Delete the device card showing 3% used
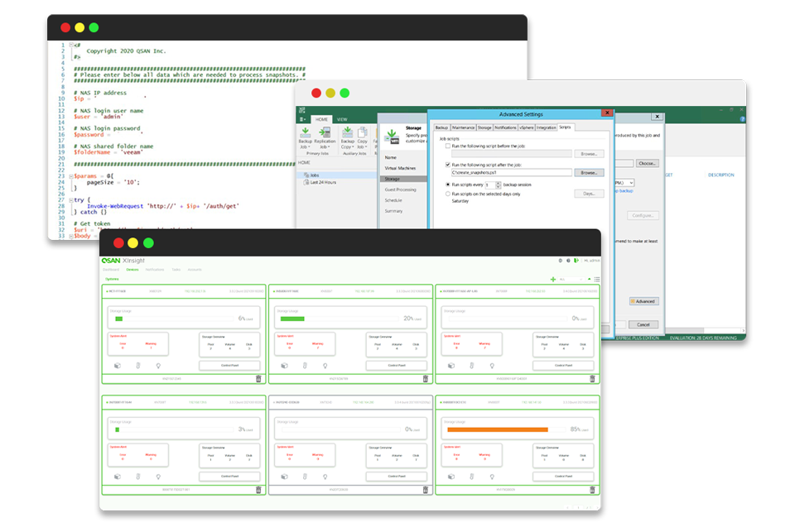 258,490
